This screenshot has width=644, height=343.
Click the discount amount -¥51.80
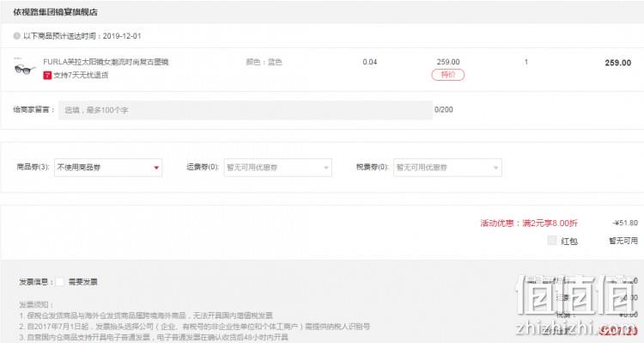[x=625, y=223]
